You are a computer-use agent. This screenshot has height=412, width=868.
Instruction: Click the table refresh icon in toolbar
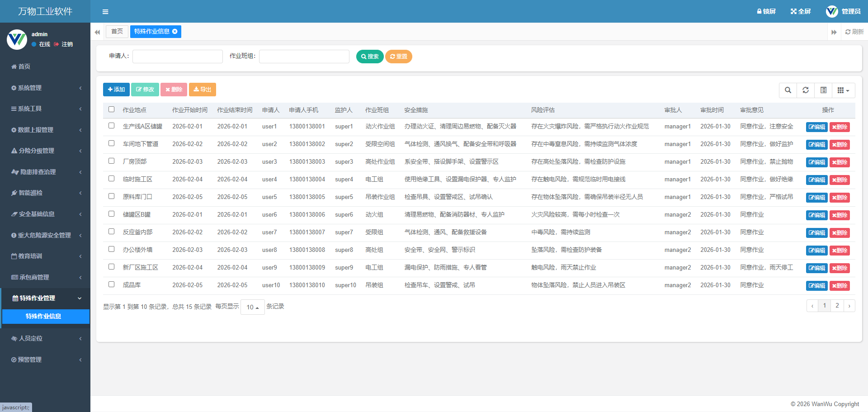[x=806, y=90]
